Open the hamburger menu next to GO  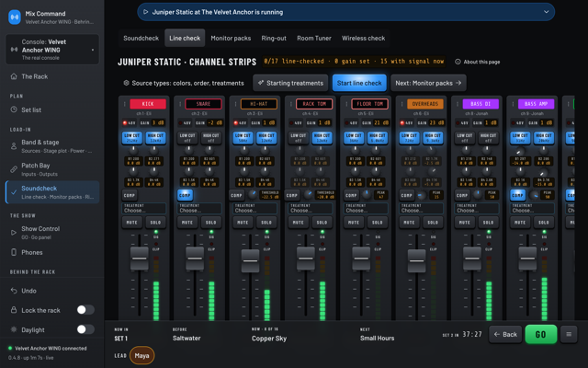(569, 334)
